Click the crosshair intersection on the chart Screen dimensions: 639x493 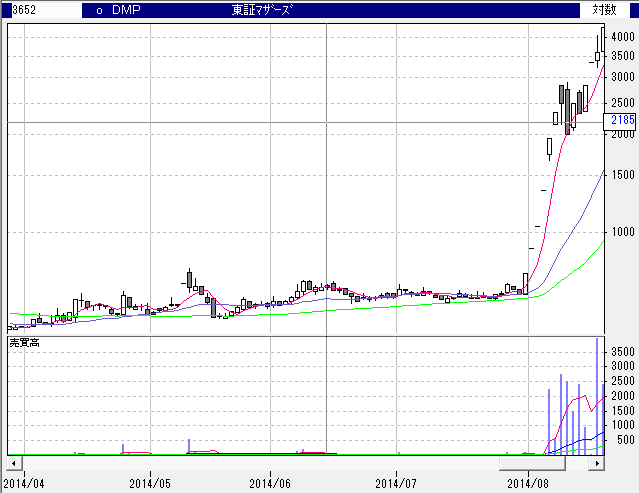click(328, 122)
